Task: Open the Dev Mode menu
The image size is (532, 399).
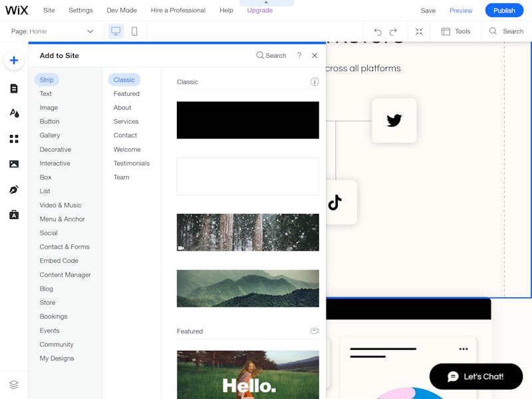Action: pos(122,11)
